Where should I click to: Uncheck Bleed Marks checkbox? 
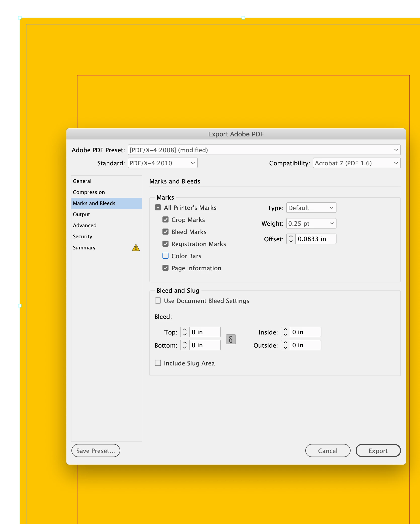(x=165, y=232)
